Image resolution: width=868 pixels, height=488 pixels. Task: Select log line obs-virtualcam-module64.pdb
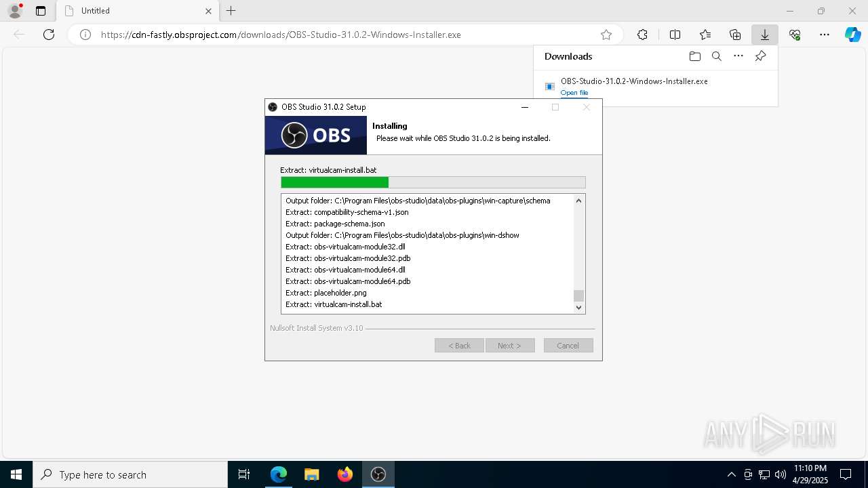[348, 281]
